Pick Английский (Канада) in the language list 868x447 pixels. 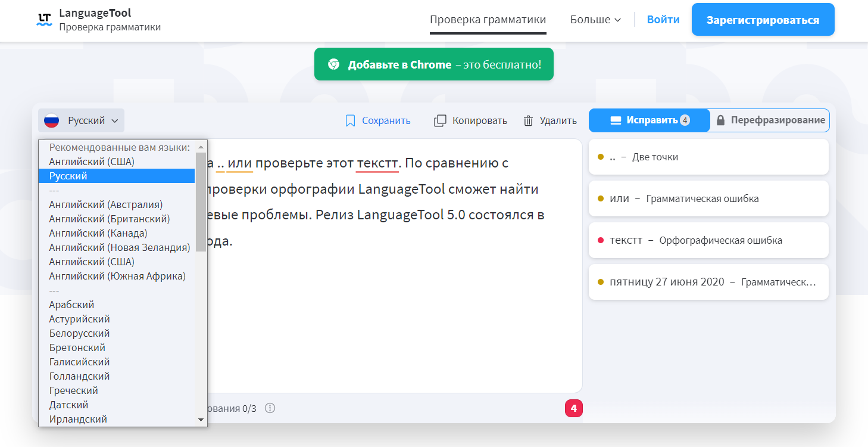(x=117, y=233)
